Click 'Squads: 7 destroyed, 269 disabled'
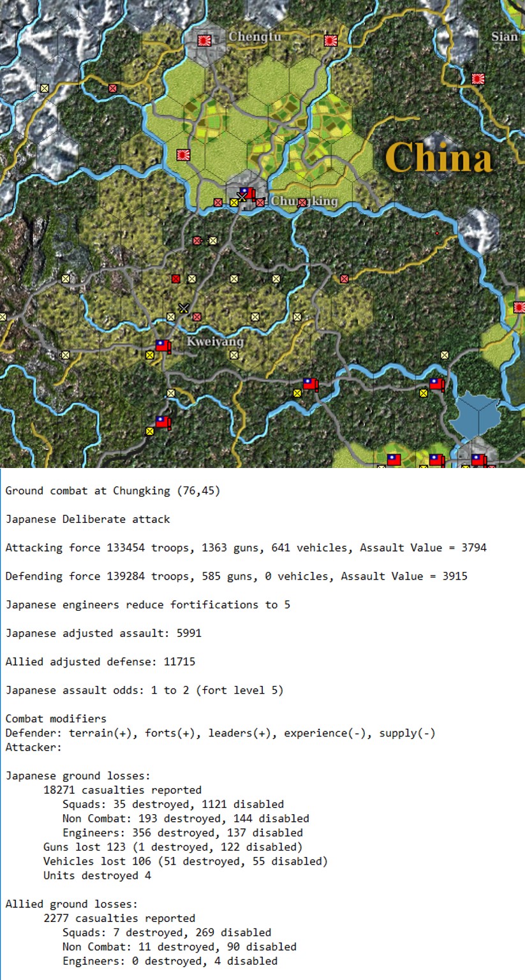Image resolution: width=525 pixels, height=980 pixels. [x=166, y=933]
